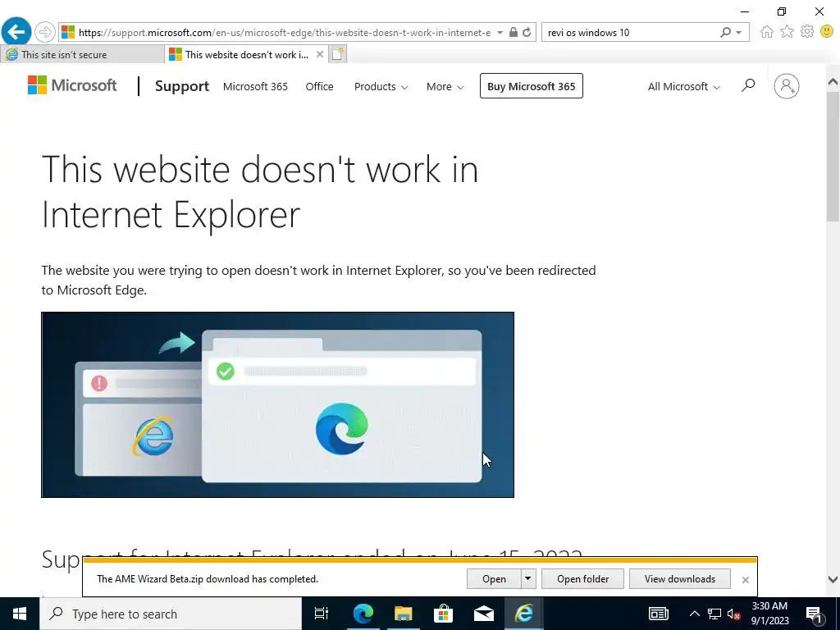Open the Windows Start menu
This screenshot has height=630, width=840.
click(x=20, y=614)
